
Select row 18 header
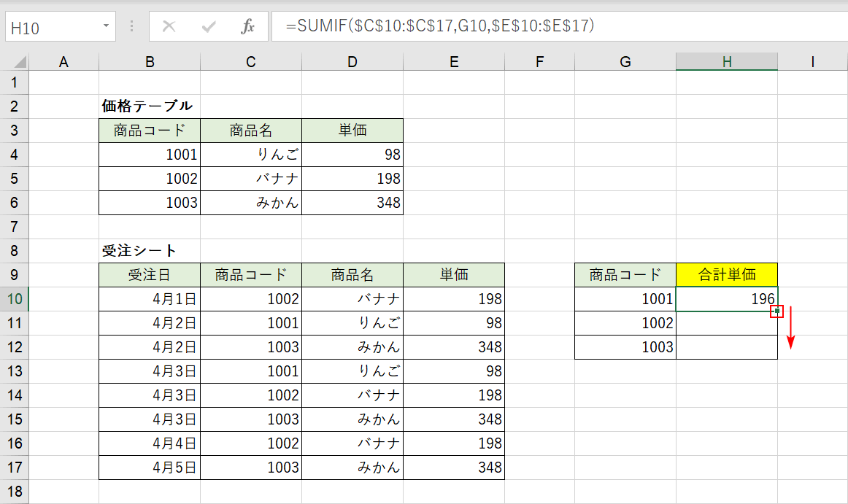click(x=14, y=492)
